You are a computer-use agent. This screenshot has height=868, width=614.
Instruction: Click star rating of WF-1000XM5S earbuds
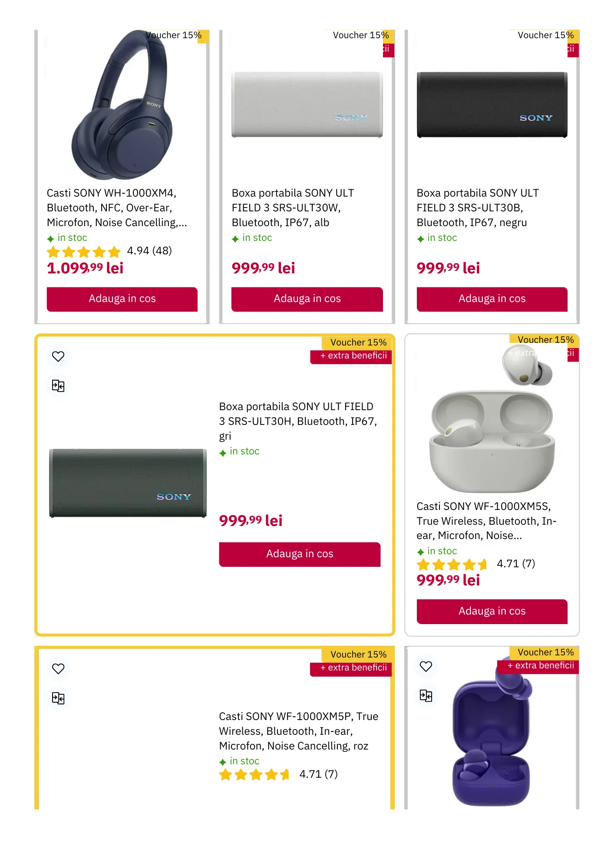coord(452,564)
